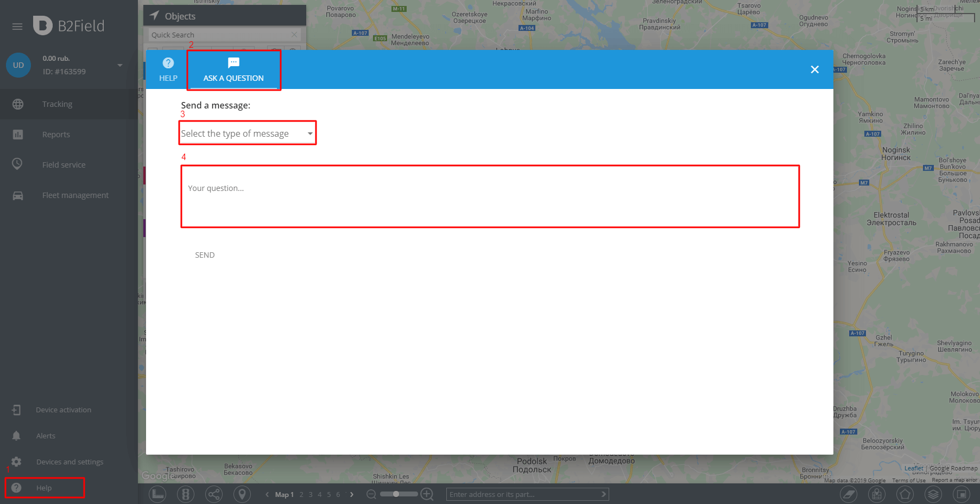The width and height of the screenshot is (980, 504).
Task: Switch to map 3
Action: (311, 495)
